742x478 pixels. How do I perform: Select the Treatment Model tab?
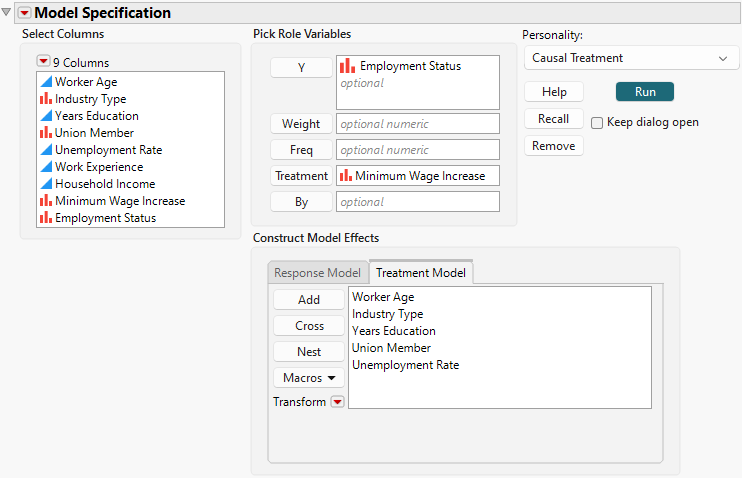(x=419, y=273)
